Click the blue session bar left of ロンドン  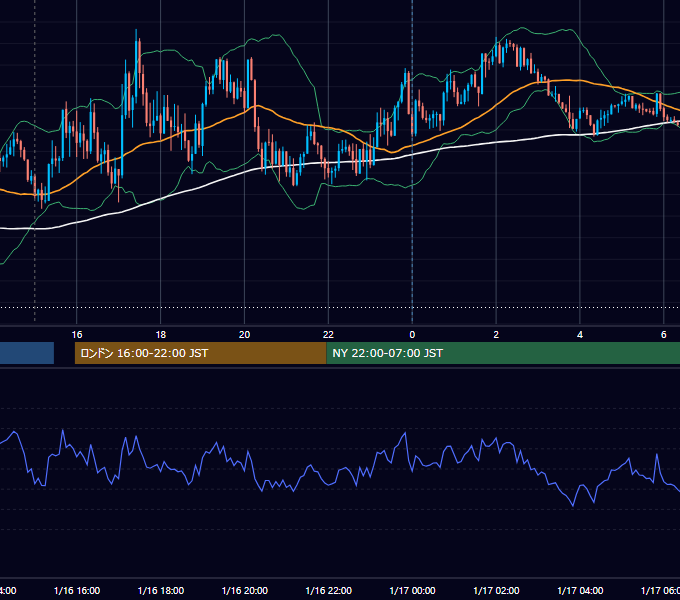pyautogui.click(x=27, y=353)
